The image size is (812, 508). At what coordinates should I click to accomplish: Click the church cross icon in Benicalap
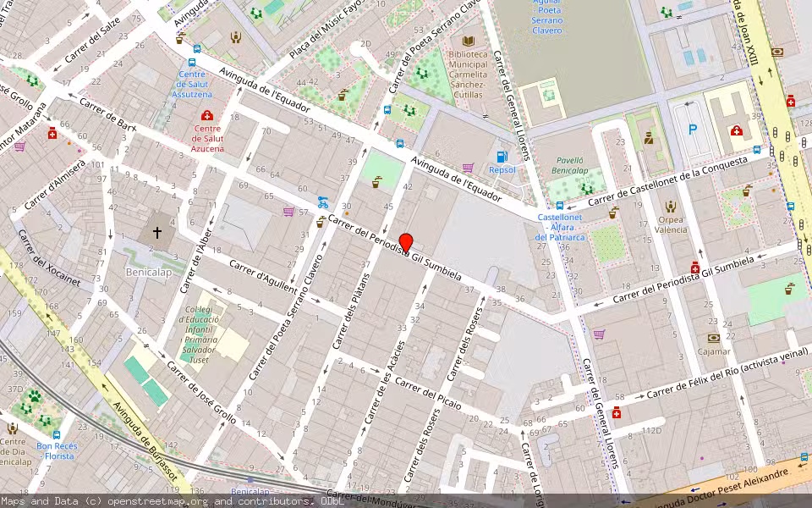coord(157,233)
